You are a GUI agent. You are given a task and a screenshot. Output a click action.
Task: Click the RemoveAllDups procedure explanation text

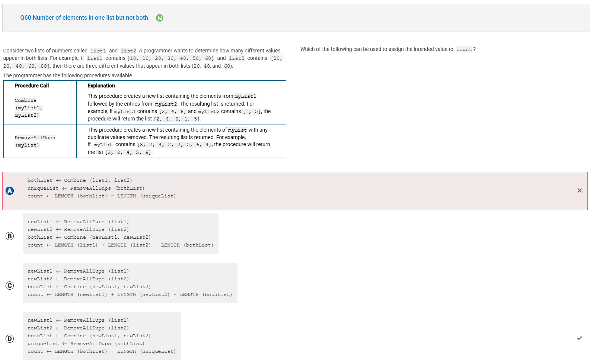(179, 141)
